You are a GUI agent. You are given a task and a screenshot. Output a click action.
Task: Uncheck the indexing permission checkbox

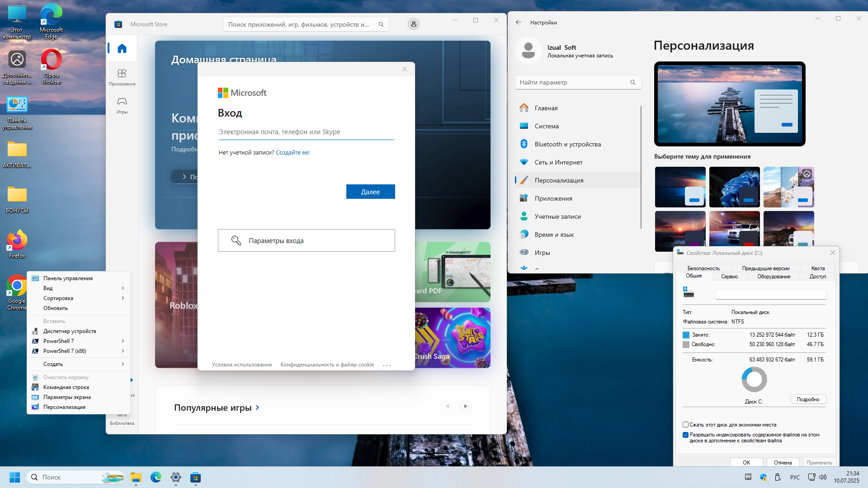point(685,435)
